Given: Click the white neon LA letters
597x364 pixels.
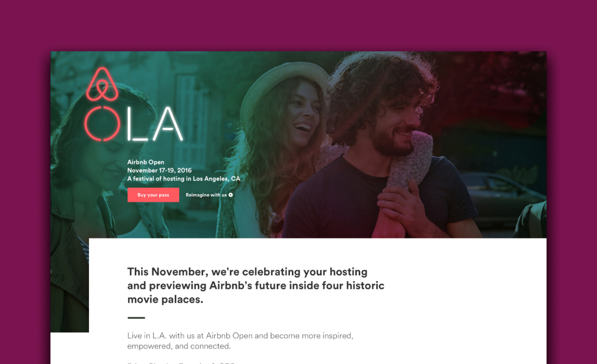Looking at the screenshot, I should pyautogui.click(x=155, y=124).
